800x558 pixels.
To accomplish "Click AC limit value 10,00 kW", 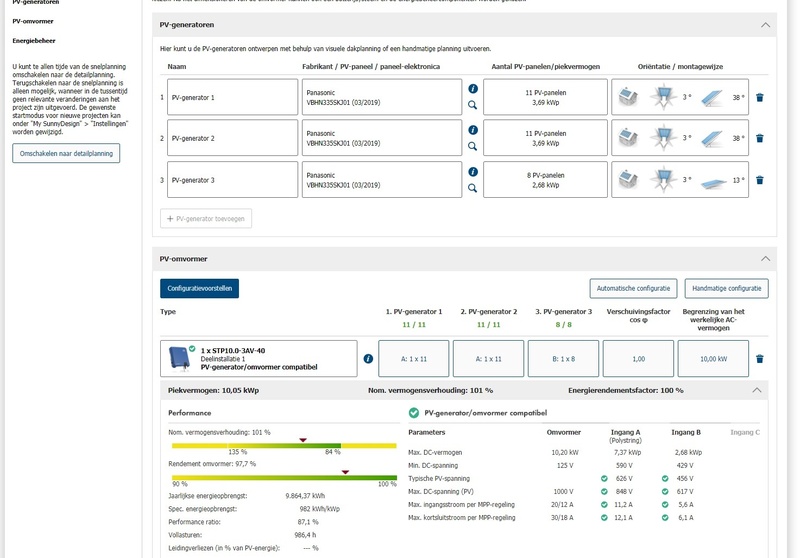I will tap(713, 359).
